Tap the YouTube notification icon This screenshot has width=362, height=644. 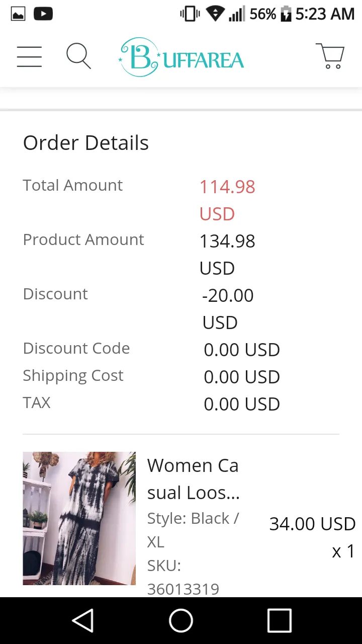click(x=43, y=14)
